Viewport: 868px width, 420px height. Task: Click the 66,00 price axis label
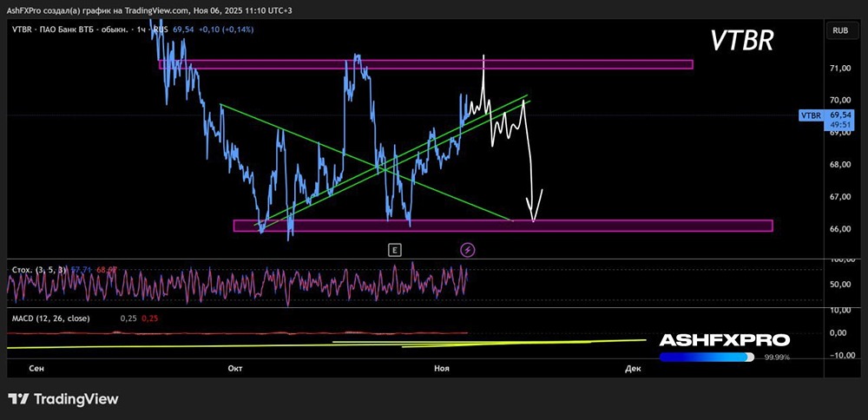[x=840, y=228]
